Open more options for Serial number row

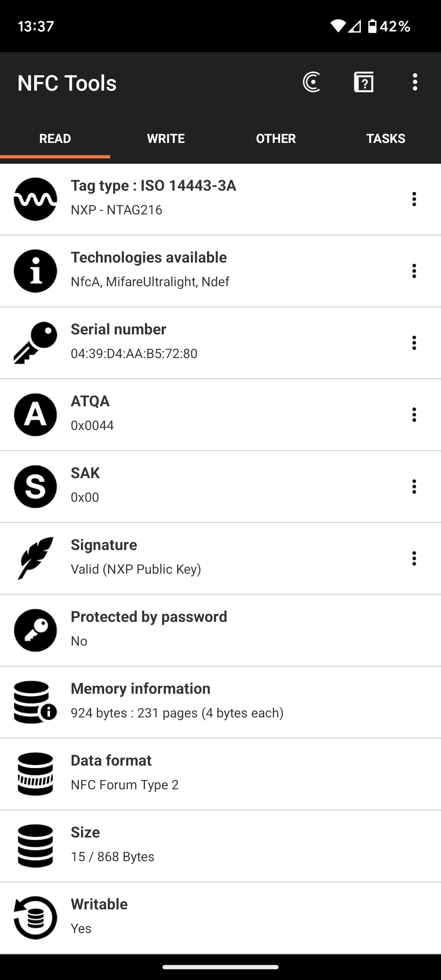414,343
